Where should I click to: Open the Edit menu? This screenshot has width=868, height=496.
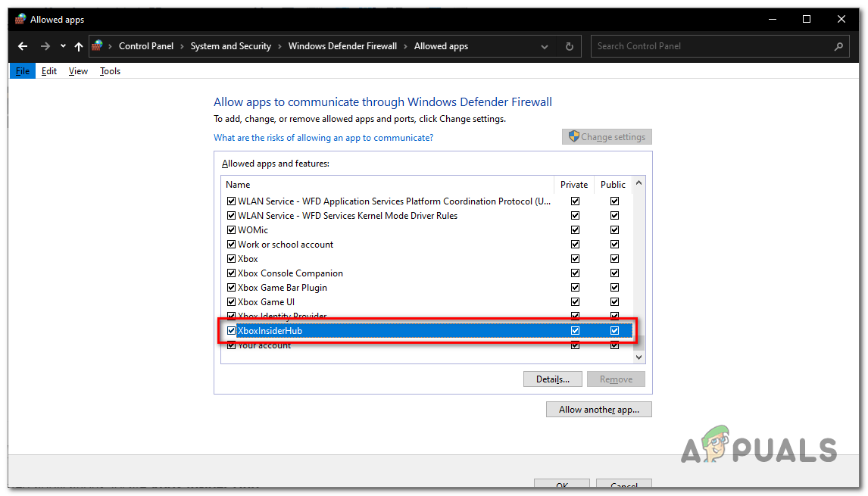48,71
